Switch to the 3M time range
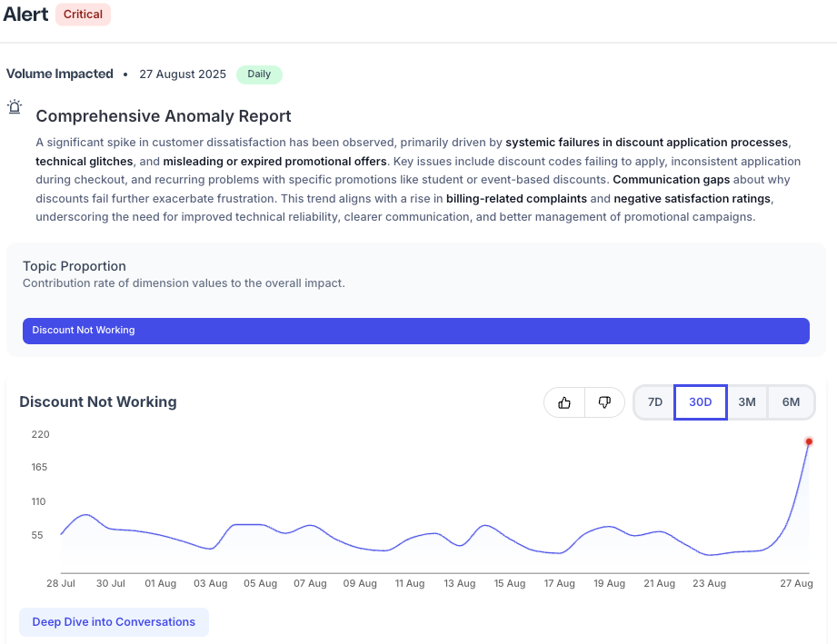Image resolution: width=837 pixels, height=644 pixels. pos(746,401)
